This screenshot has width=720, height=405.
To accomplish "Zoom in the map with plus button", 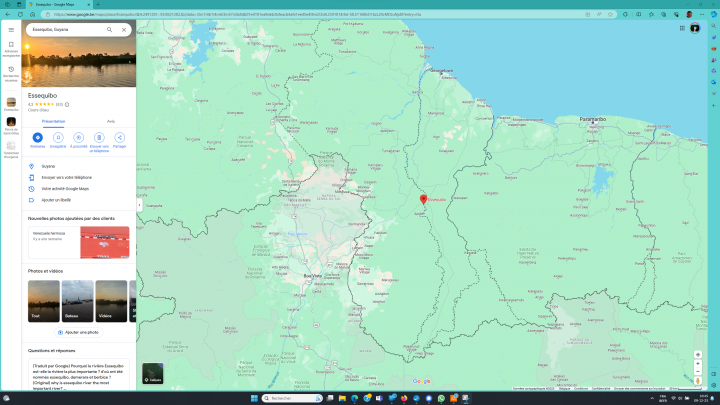I will pos(698,364).
